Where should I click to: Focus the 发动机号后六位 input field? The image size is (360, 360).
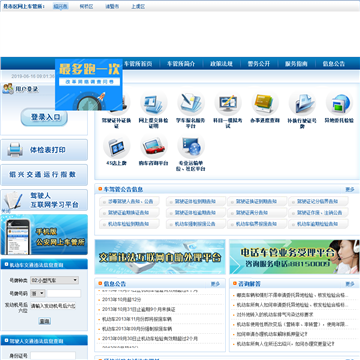click(53, 306)
